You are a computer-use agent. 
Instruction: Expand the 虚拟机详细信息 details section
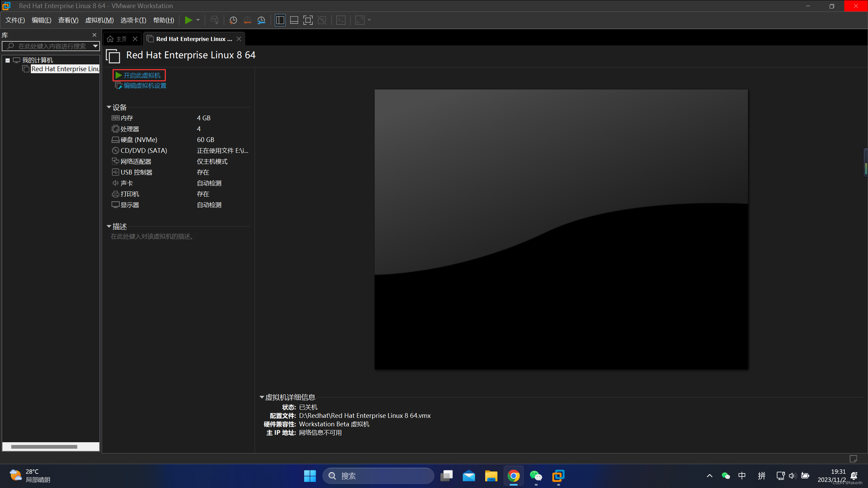point(262,397)
